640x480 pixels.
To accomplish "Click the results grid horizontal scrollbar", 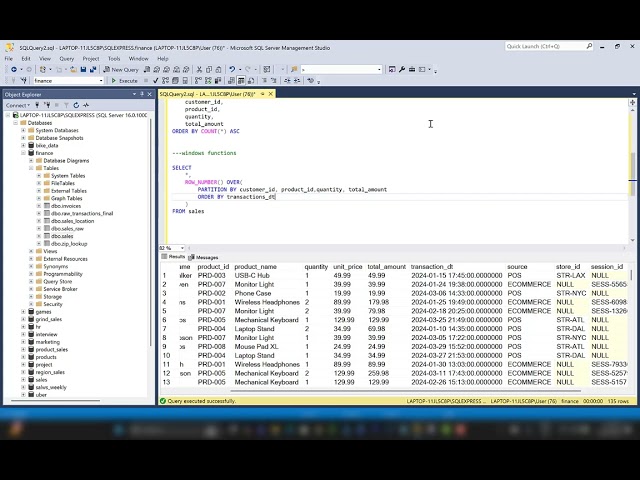I will click(x=406, y=391).
